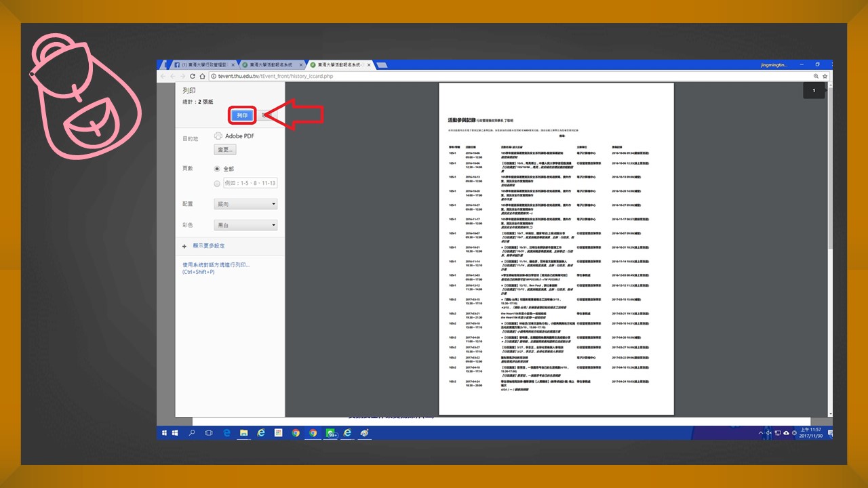868x488 pixels.
Task: Open File Explorer from the taskbar
Action: (x=243, y=432)
